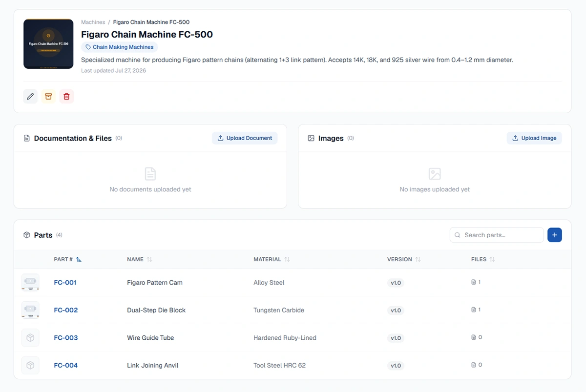
Task: Click the Upload Document button
Action: pos(245,138)
